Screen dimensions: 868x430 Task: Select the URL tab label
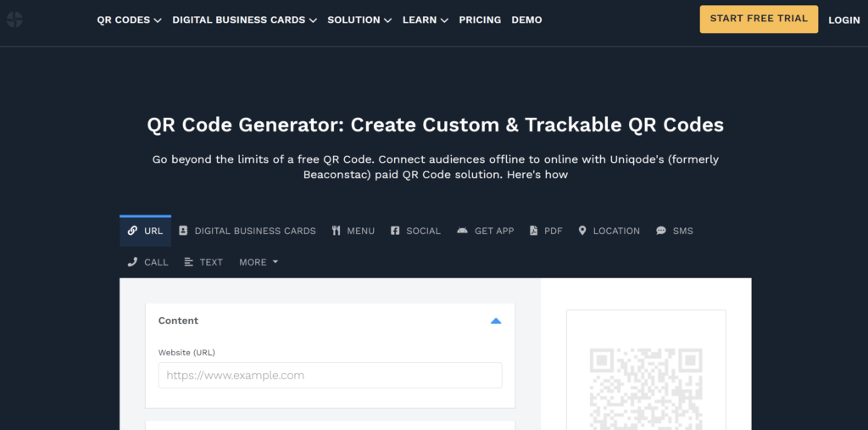[153, 231]
